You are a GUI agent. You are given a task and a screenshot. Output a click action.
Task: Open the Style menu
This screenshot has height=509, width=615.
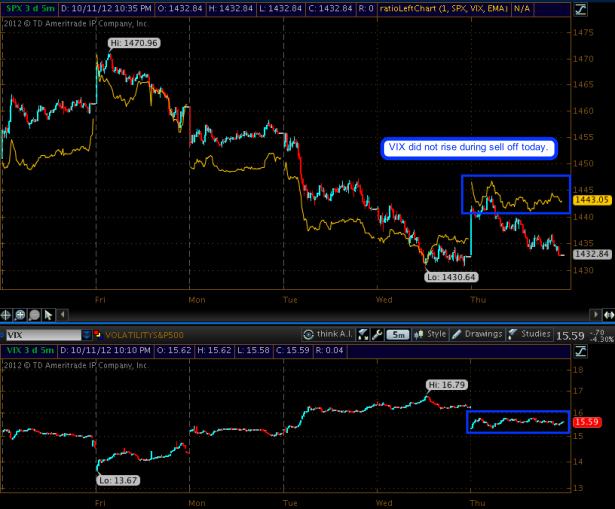[432, 334]
